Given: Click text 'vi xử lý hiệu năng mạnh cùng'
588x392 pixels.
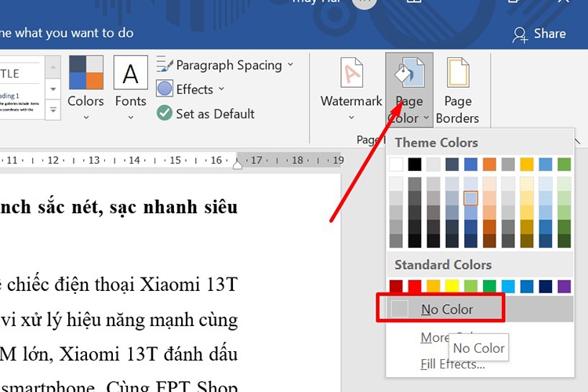Looking at the screenshot, I should pyautogui.click(x=119, y=320).
